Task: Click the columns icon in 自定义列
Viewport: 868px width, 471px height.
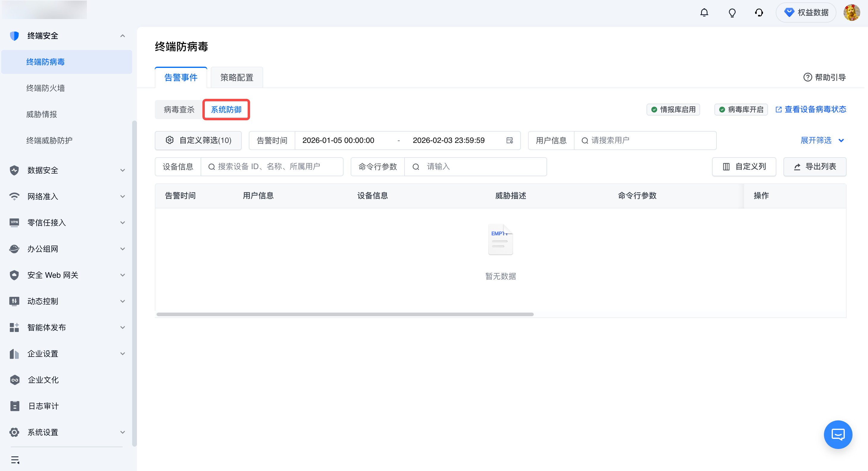Action: tap(726, 166)
